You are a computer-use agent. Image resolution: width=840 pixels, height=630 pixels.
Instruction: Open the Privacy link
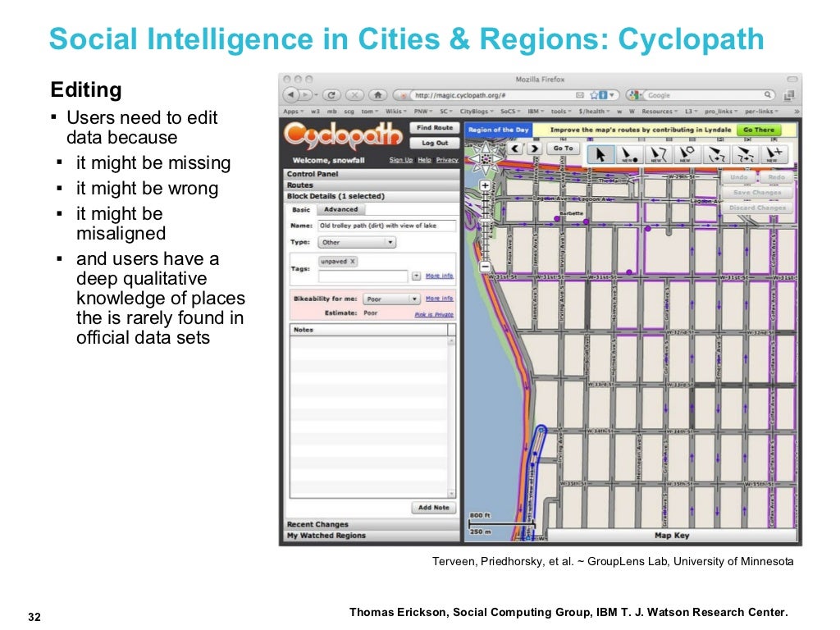tap(447, 160)
